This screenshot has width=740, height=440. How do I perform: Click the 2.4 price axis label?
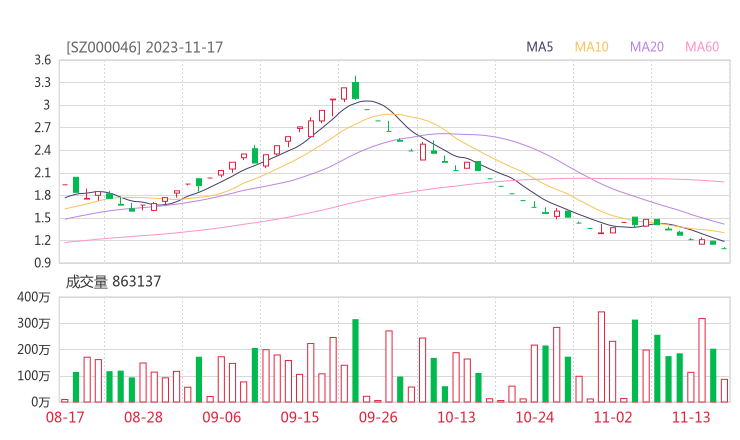[42, 150]
